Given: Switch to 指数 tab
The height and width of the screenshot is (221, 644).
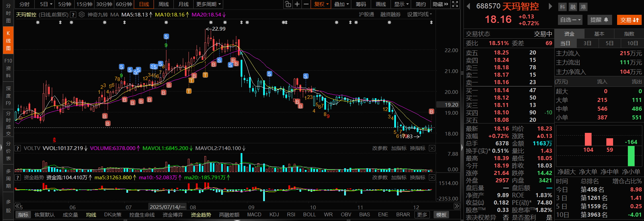Looking at the screenshot, I should pyautogui.click(x=629, y=34).
